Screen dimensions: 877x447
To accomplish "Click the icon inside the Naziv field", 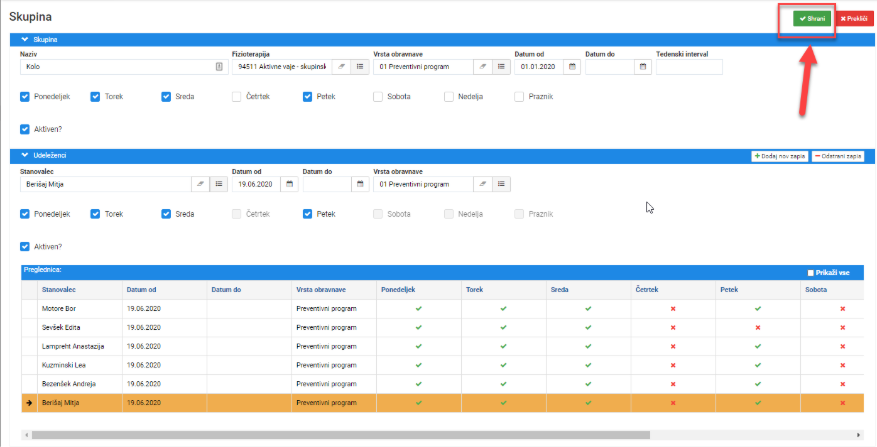I will (219, 67).
